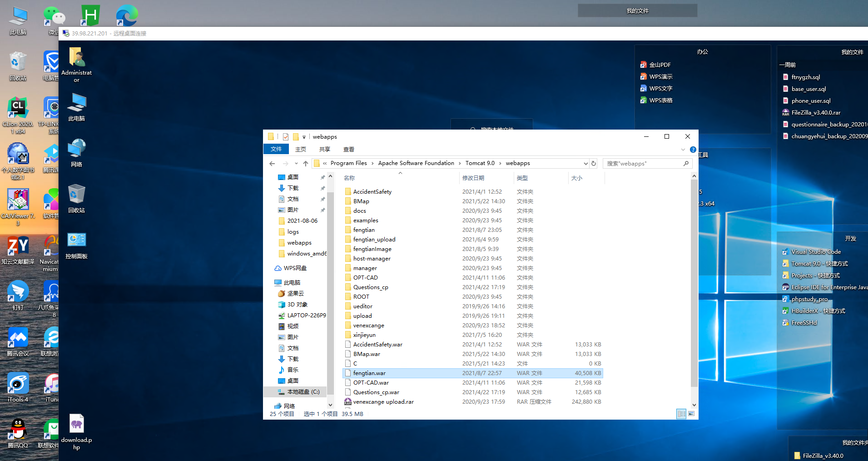Refresh the webapps folder view
This screenshot has width=868, height=461.
(x=593, y=163)
